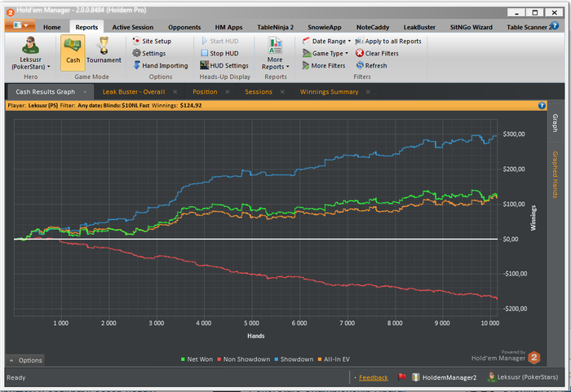Click the ribbon help question mark icon

click(x=555, y=25)
